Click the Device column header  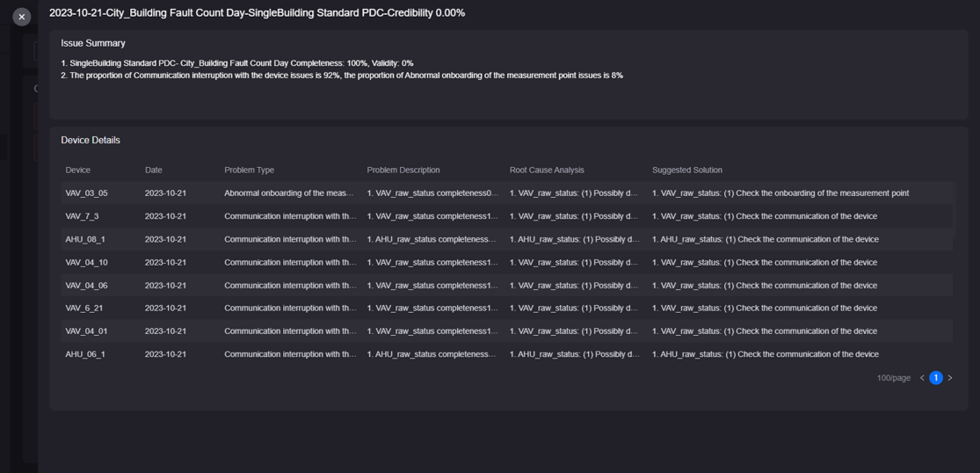77,170
